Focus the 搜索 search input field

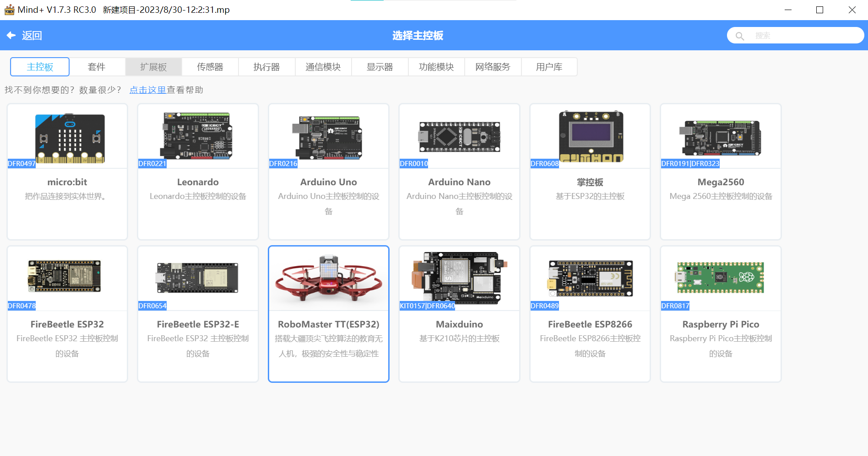coord(796,35)
